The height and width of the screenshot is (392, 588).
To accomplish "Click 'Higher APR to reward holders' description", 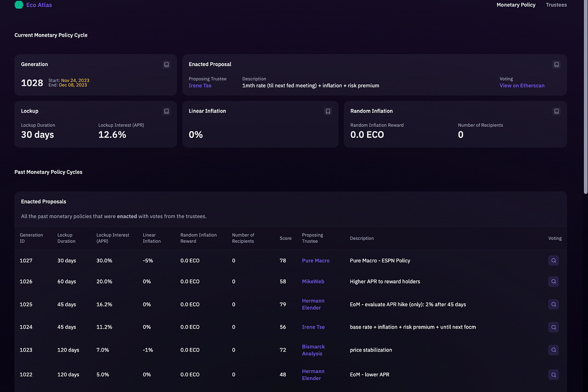I will (385, 281).
